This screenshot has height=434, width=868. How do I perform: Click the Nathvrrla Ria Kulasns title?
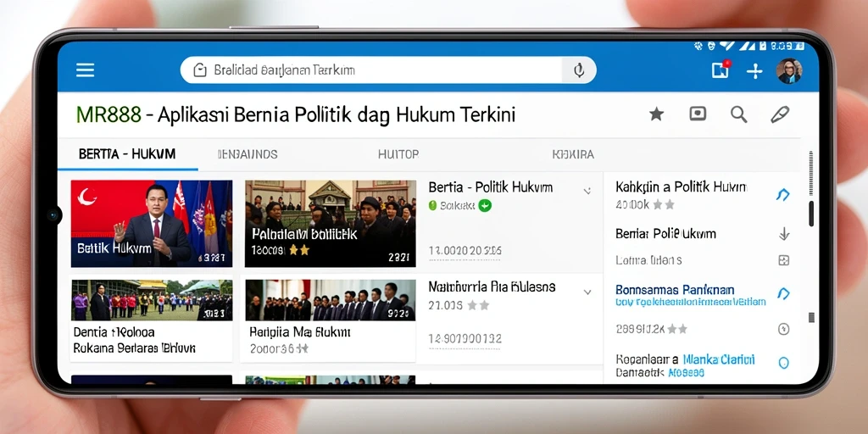pos(492,287)
